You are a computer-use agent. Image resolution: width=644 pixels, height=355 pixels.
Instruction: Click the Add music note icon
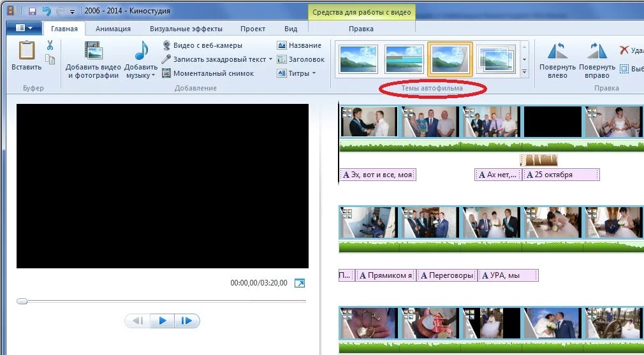(x=142, y=50)
